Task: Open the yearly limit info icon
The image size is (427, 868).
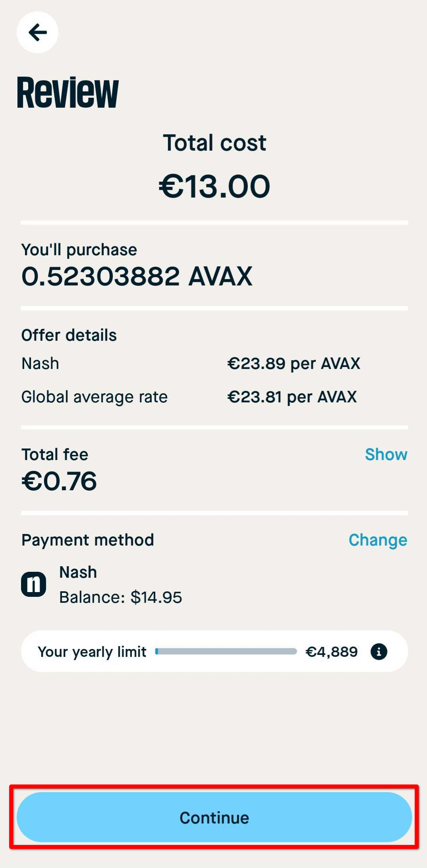Action: pos(379,652)
